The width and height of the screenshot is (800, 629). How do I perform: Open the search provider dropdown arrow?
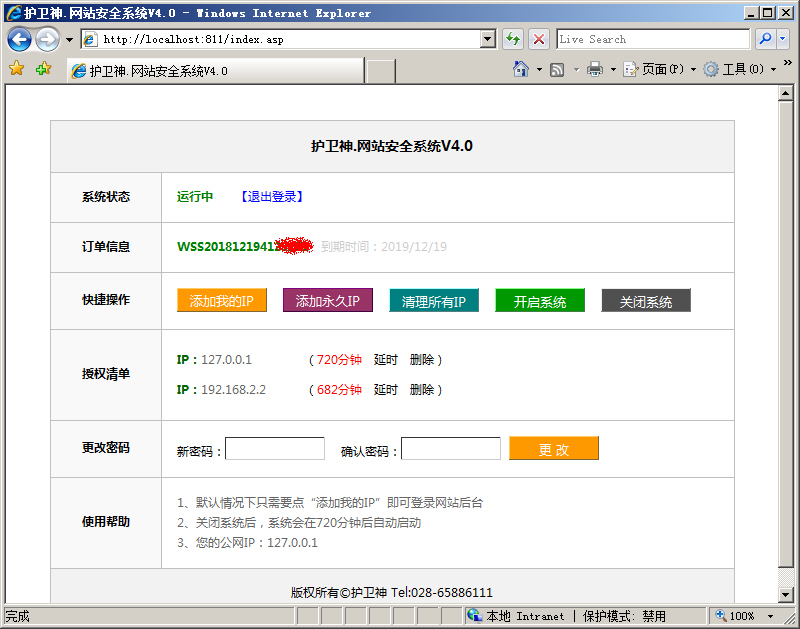(x=783, y=39)
